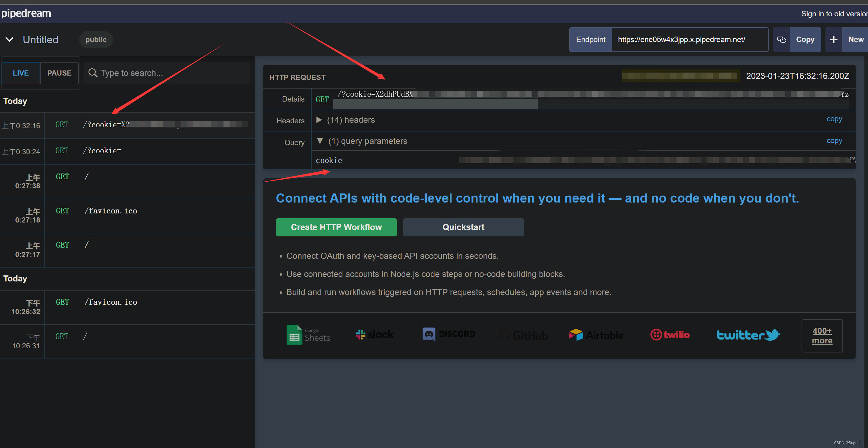Click the New button
Screen dimensions: 868x448
(856, 40)
